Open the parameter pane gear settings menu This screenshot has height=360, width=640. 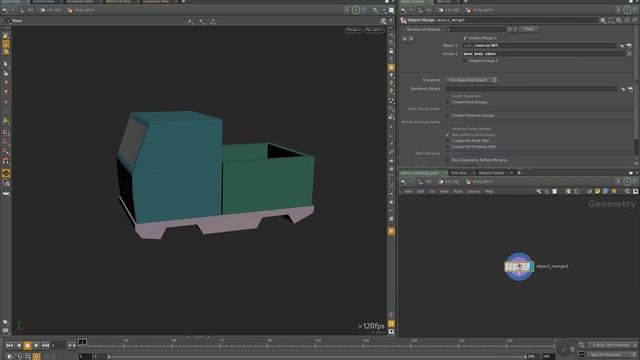(x=603, y=20)
